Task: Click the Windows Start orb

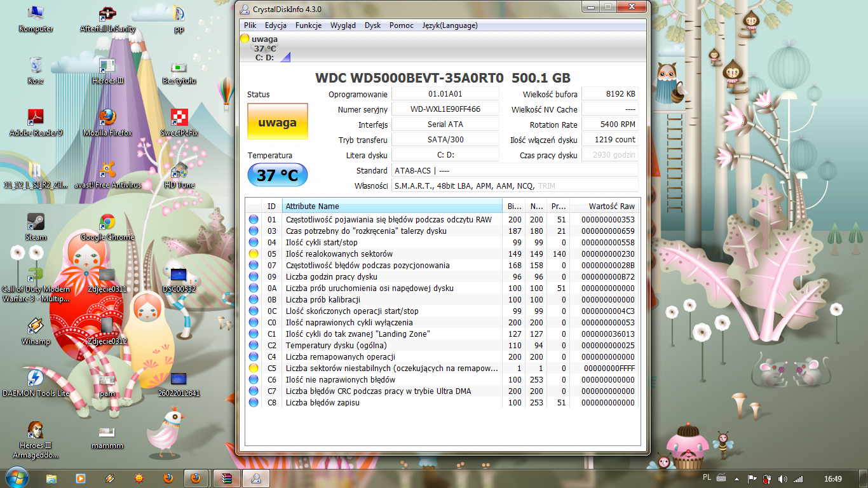Action: click(17, 477)
